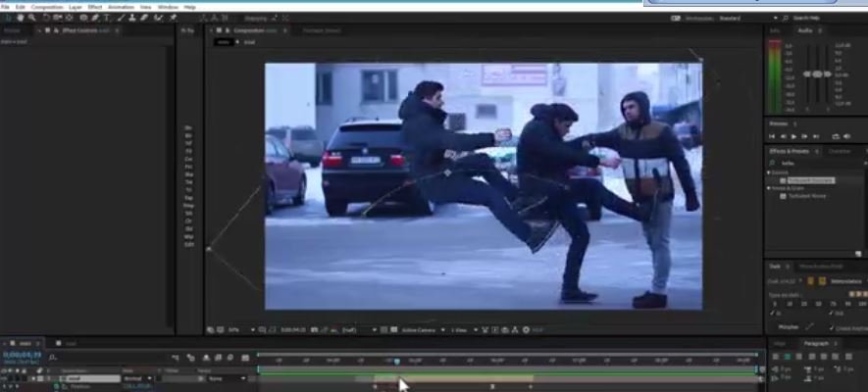
Task: Select the Roto Brush tool
Action: coord(159,18)
